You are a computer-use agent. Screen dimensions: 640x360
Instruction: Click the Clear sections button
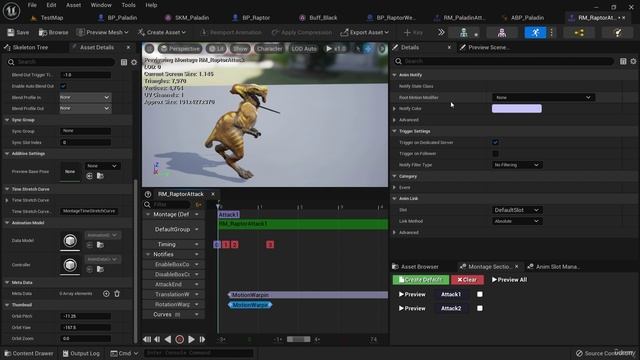tap(467, 280)
